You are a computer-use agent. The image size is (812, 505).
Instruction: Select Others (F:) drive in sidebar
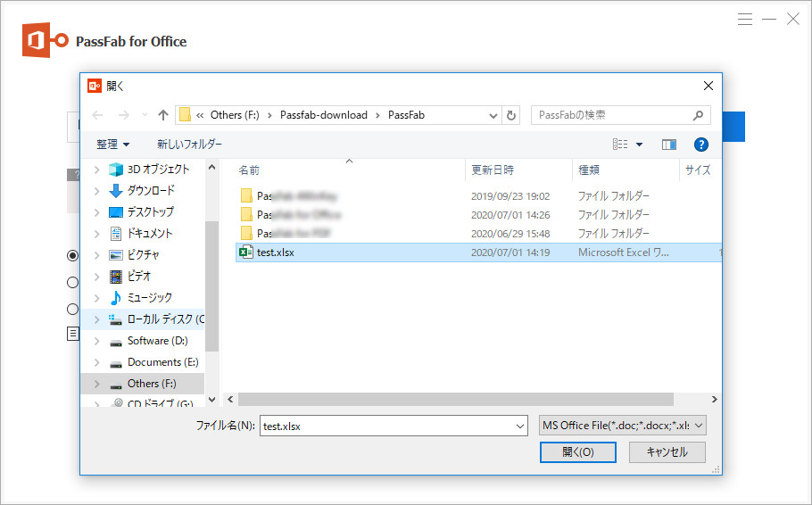click(151, 384)
